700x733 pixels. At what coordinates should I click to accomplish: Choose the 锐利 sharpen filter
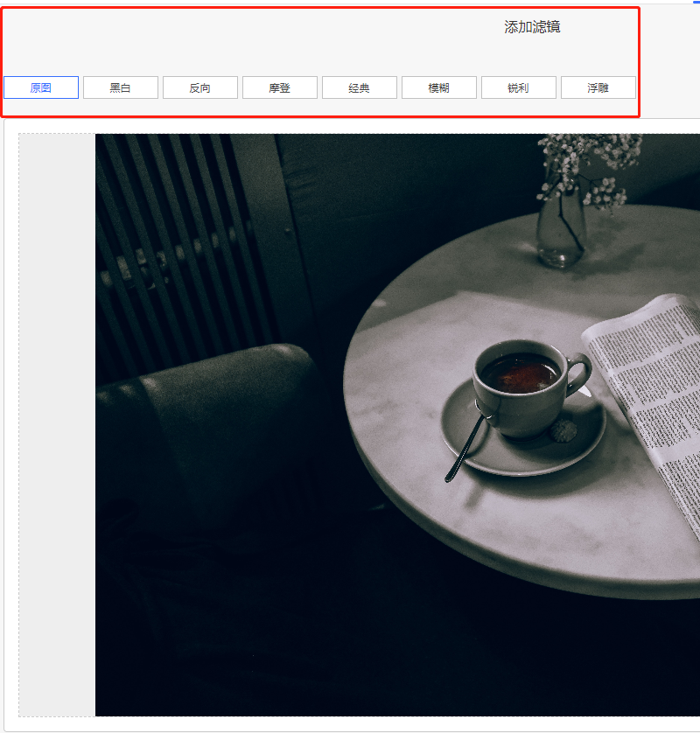point(519,87)
